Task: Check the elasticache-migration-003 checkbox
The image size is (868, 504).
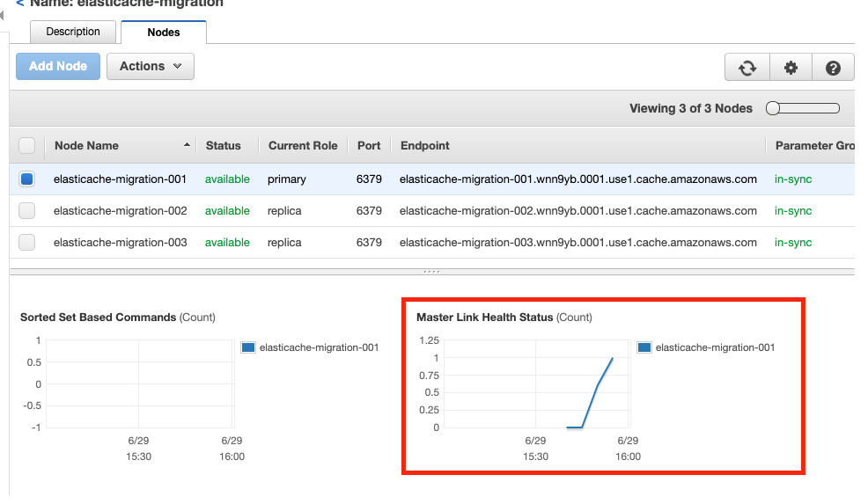Action: tap(26, 242)
